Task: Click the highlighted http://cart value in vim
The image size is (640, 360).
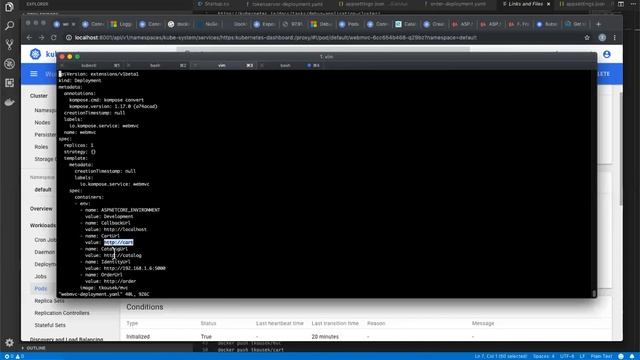Action: pos(118,242)
